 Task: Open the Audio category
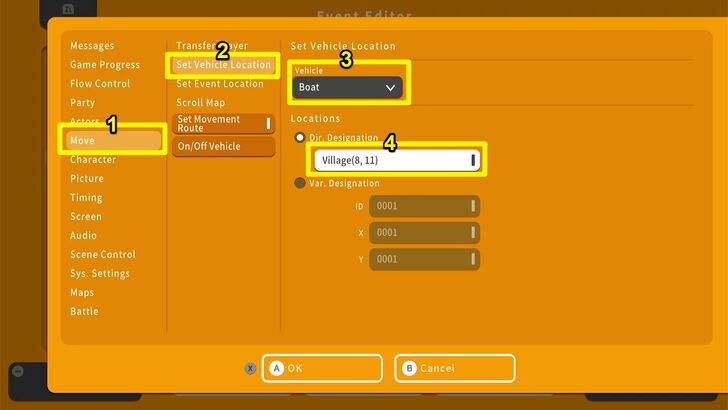pos(83,235)
